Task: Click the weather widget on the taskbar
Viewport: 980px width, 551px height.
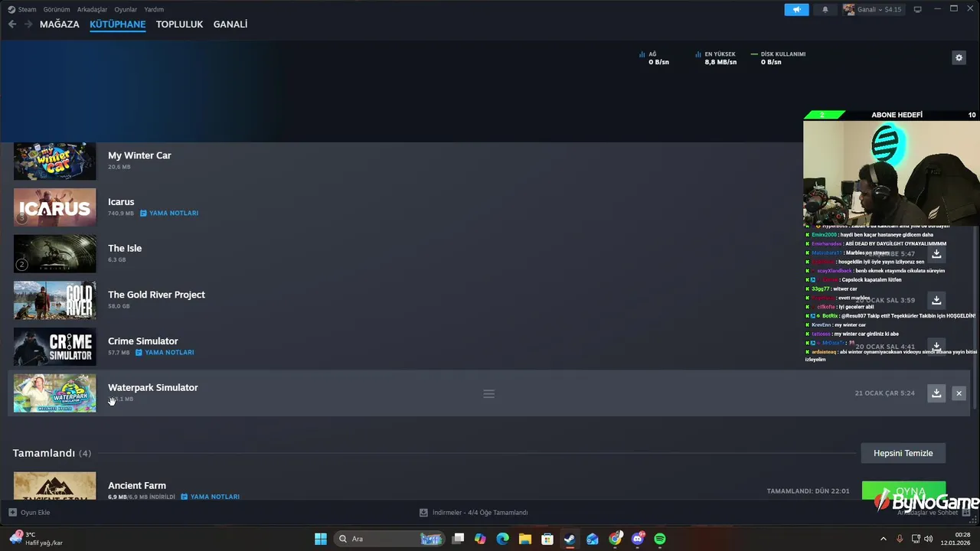Action: (35, 539)
